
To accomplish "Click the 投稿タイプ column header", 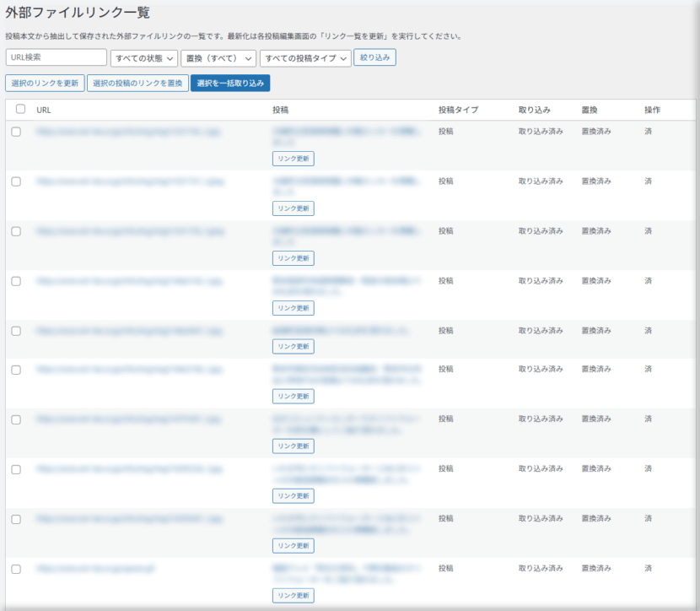I will (458, 110).
